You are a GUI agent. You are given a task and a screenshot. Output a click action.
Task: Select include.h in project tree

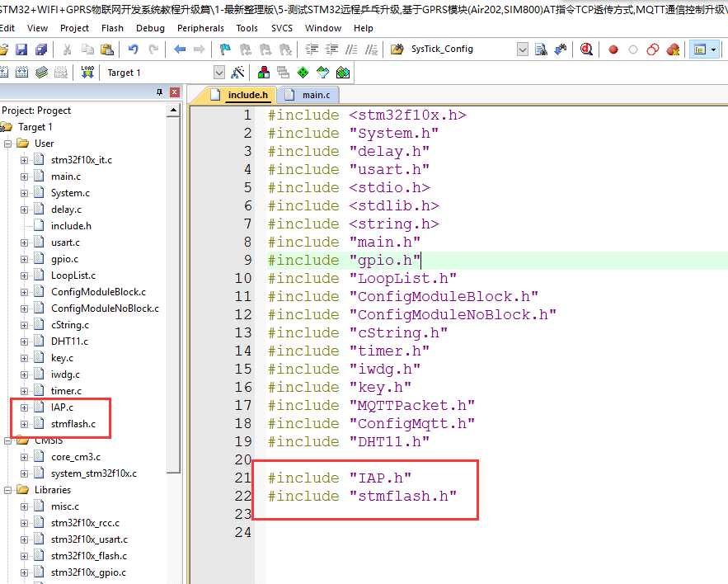pos(71,226)
